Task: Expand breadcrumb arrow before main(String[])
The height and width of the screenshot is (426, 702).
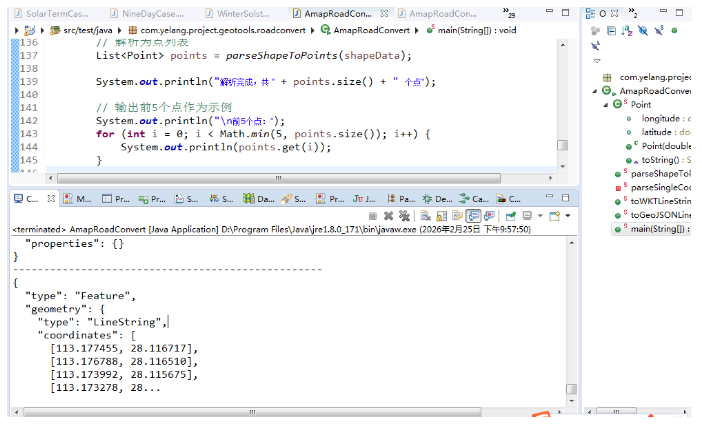Action: point(417,30)
